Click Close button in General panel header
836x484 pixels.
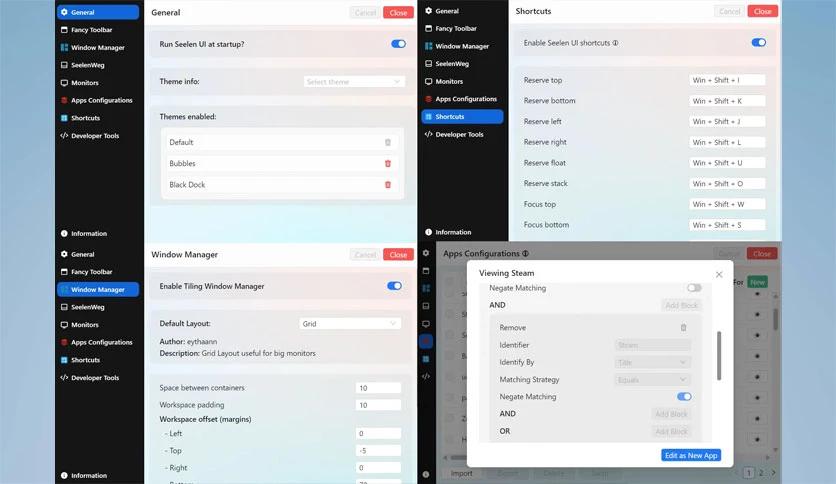(x=398, y=13)
